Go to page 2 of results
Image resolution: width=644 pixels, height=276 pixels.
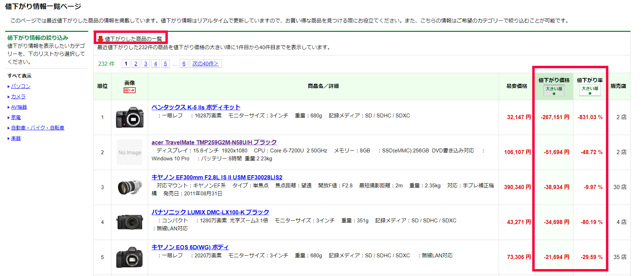pos(136,64)
